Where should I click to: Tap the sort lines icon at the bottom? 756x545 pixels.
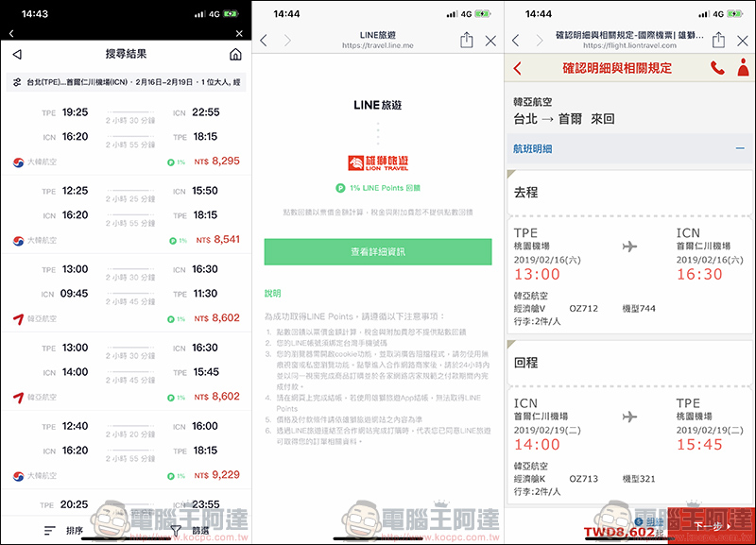pyautogui.click(x=49, y=531)
